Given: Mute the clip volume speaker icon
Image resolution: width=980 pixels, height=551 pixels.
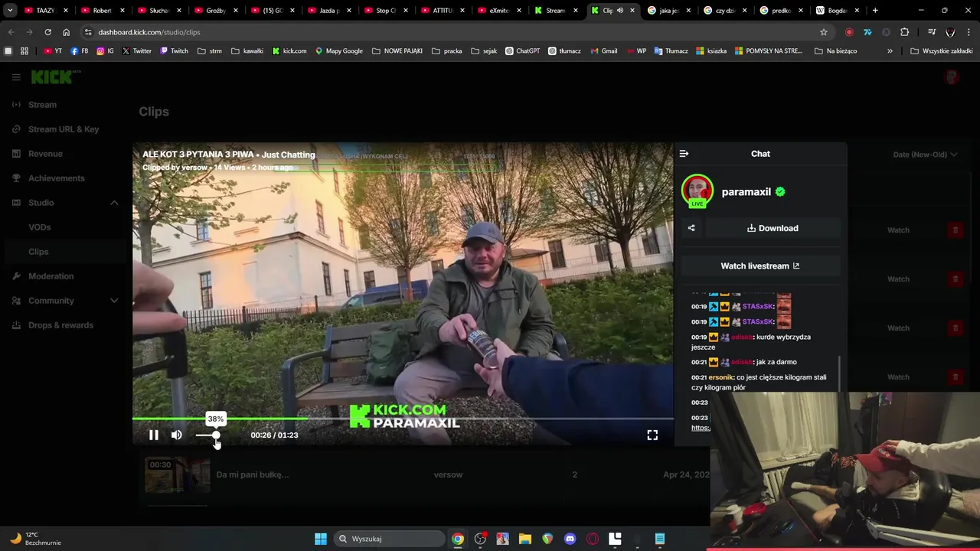Looking at the screenshot, I should coord(177,435).
